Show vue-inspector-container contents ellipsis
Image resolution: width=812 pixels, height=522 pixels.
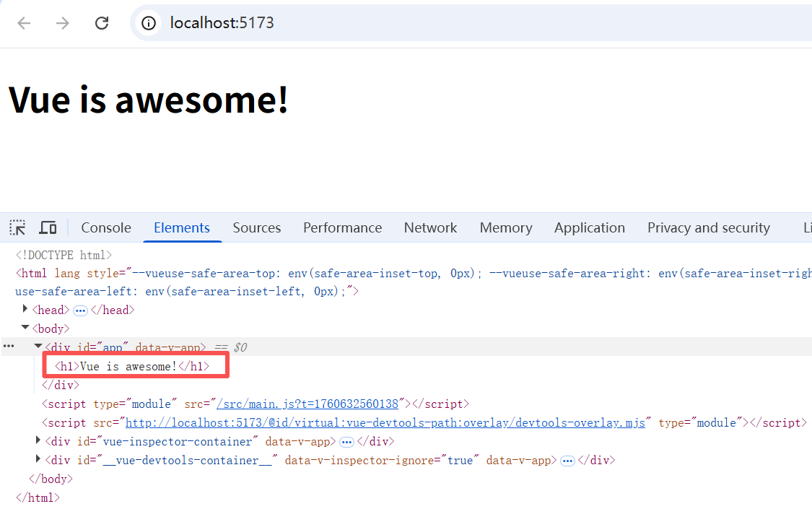click(x=346, y=443)
